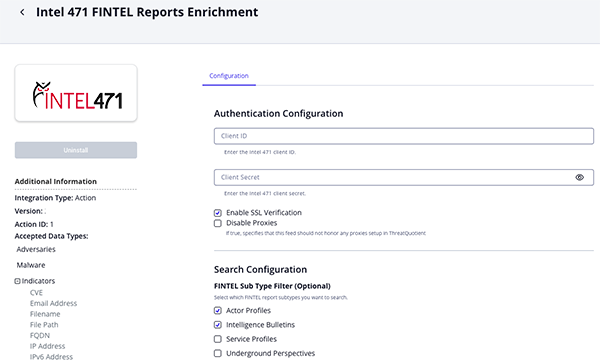Click the Integration Type: Action text

coord(55,198)
